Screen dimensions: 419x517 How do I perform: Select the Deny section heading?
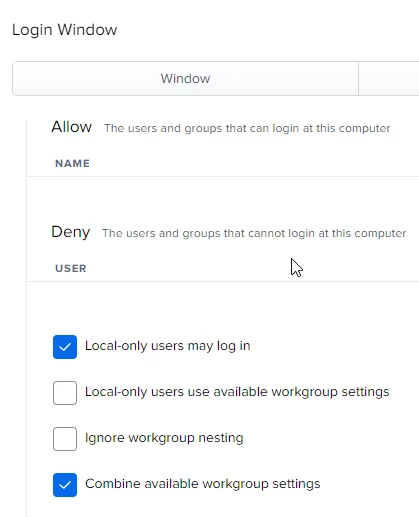(71, 232)
